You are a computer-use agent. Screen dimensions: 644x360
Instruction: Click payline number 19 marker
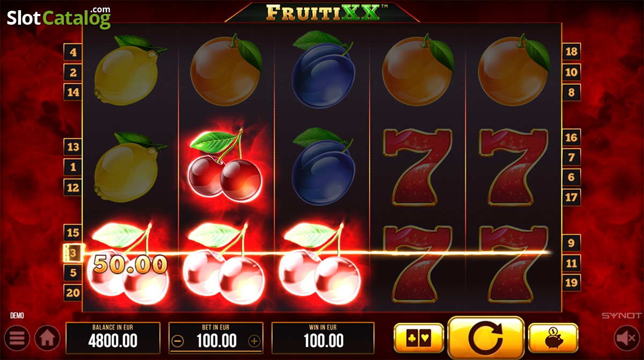[x=571, y=282]
